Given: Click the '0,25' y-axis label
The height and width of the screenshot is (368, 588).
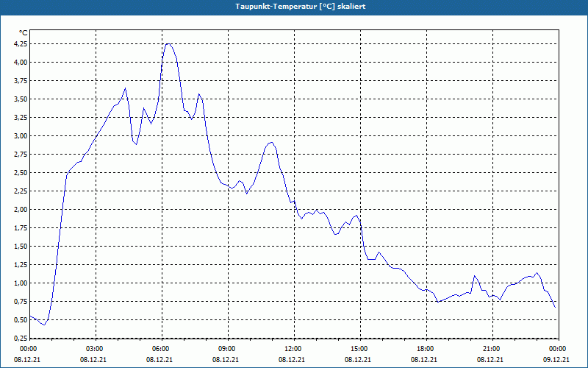Looking at the screenshot, I should click(21, 339).
